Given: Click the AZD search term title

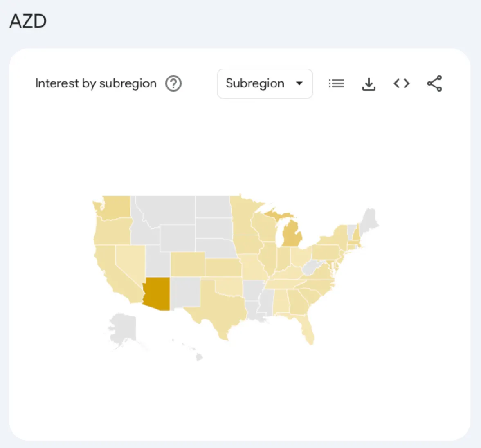Looking at the screenshot, I should [x=28, y=21].
